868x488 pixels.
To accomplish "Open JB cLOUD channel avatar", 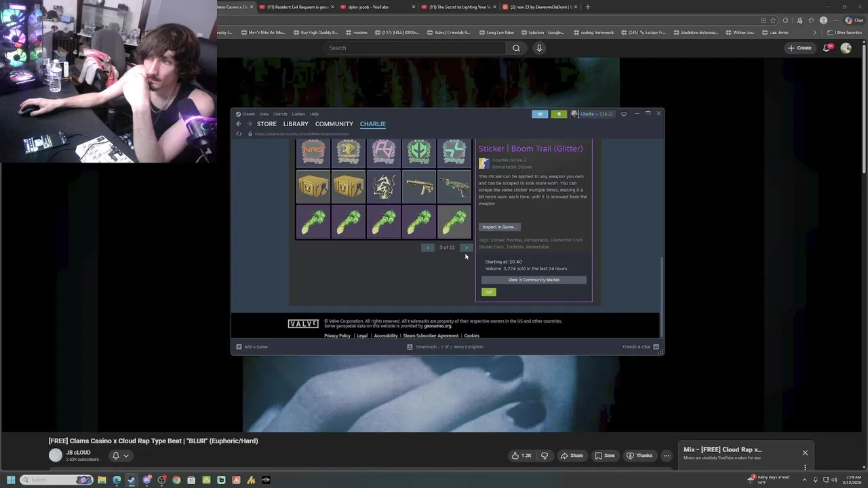I will tap(56, 455).
